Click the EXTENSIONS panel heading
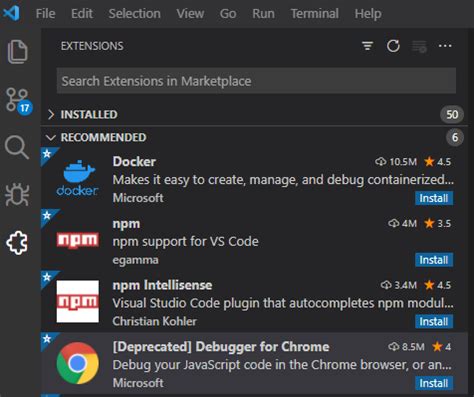The image size is (474, 397). tap(92, 46)
